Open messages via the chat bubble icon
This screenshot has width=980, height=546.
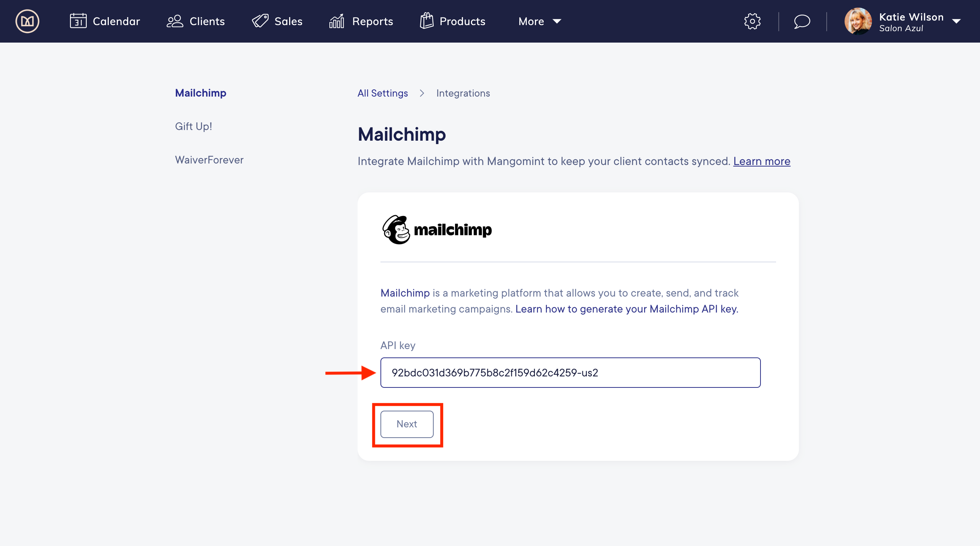802,21
